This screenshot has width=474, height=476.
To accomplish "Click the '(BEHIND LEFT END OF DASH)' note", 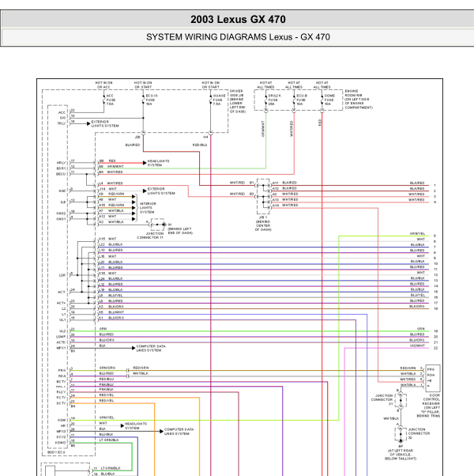I will point(180,231).
